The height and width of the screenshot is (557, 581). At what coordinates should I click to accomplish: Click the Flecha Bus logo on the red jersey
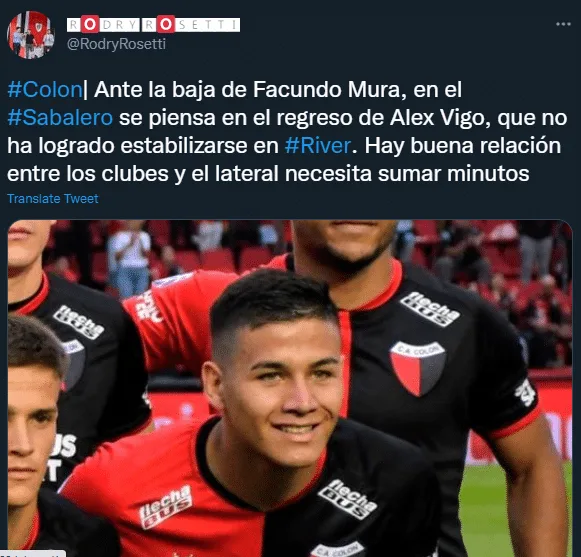(x=165, y=506)
